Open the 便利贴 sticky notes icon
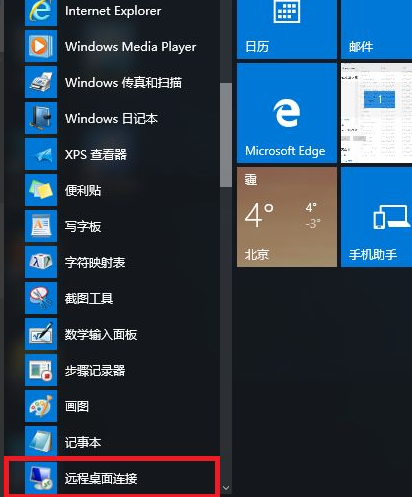412x497 pixels. click(41, 190)
